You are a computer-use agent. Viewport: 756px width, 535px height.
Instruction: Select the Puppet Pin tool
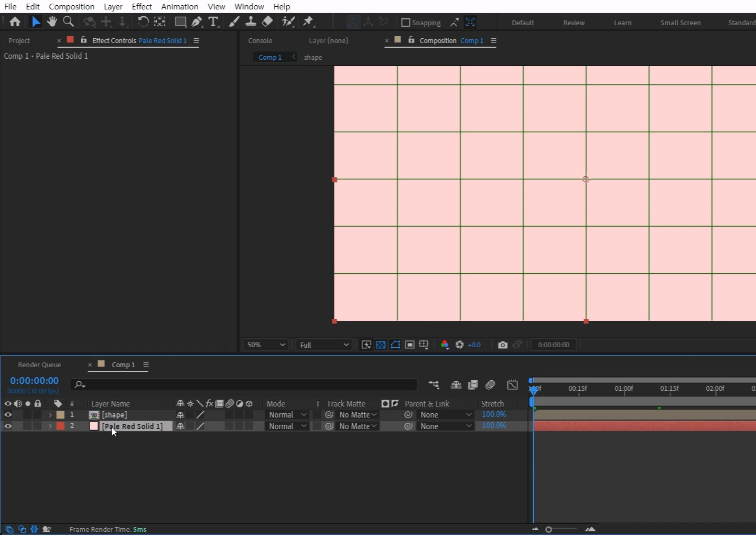point(308,22)
